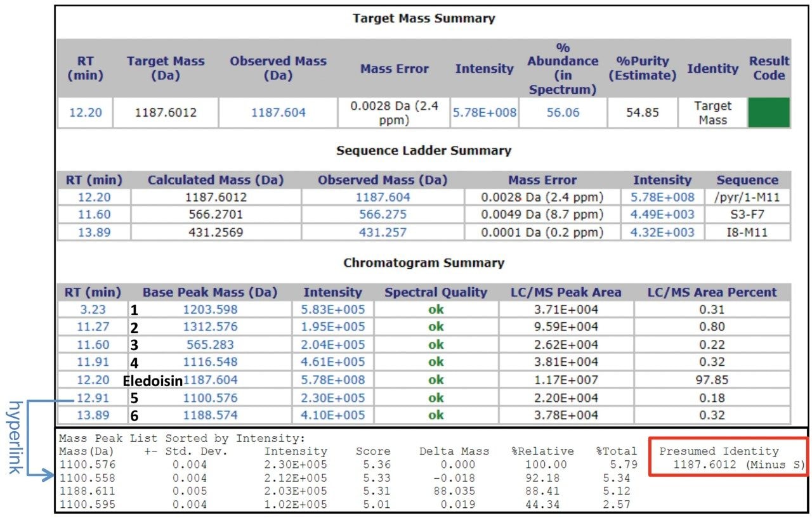Viewport: 812px width, 518px height.
Task: Open base peak mass 1100.576
Action: [x=211, y=398]
